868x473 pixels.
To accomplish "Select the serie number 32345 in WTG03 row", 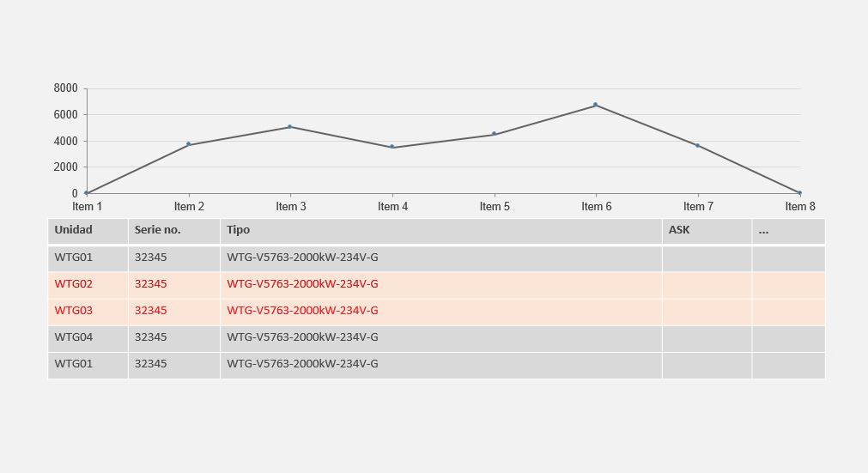I will coord(151,311).
